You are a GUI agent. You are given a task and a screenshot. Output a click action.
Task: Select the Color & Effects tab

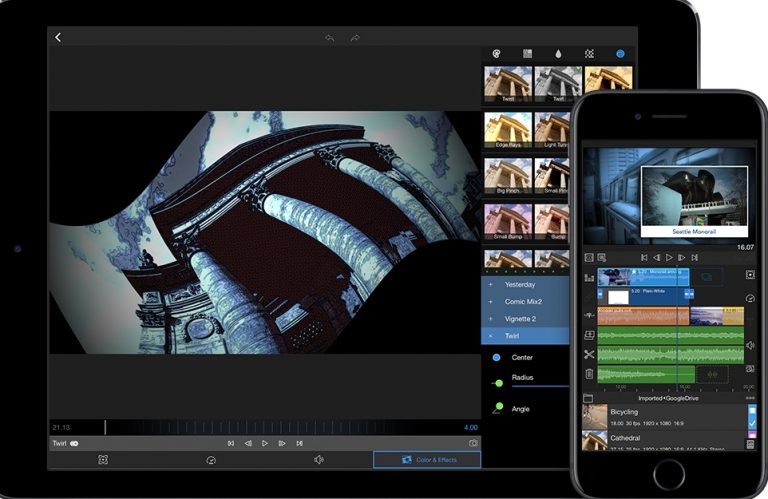pos(427,460)
